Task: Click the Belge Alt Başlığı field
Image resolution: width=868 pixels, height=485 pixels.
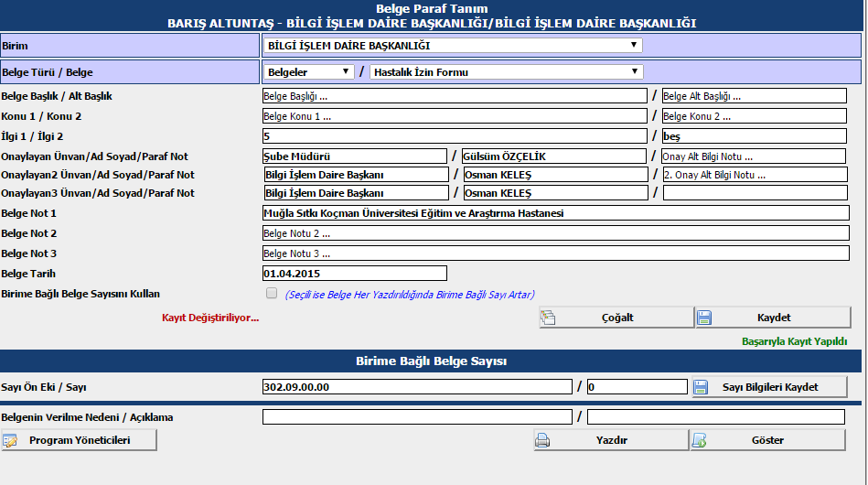Action: point(754,95)
